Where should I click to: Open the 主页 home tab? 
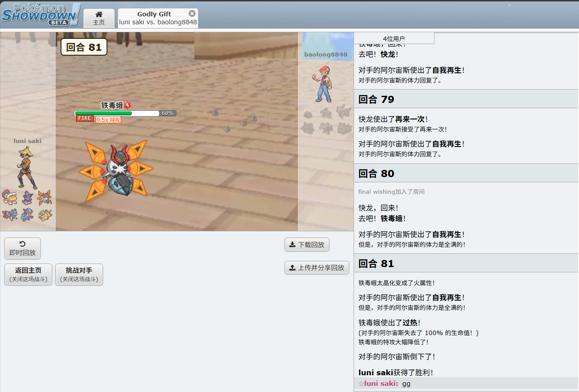(99, 18)
